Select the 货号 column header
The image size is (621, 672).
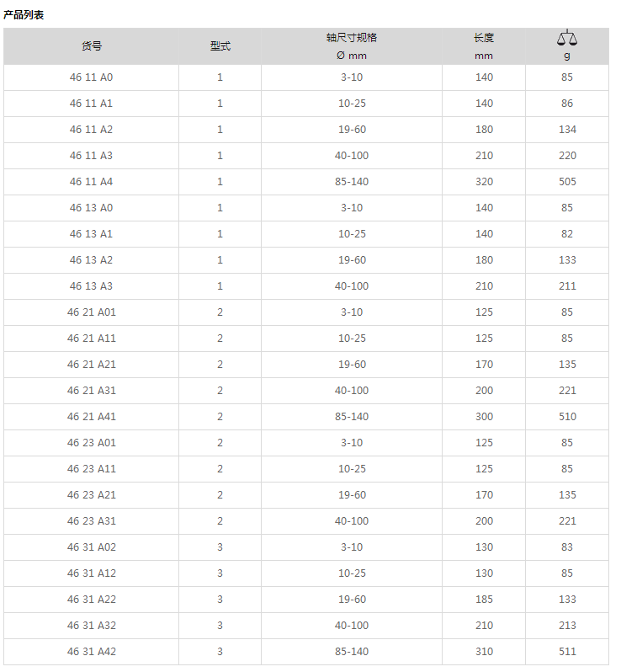coord(92,46)
